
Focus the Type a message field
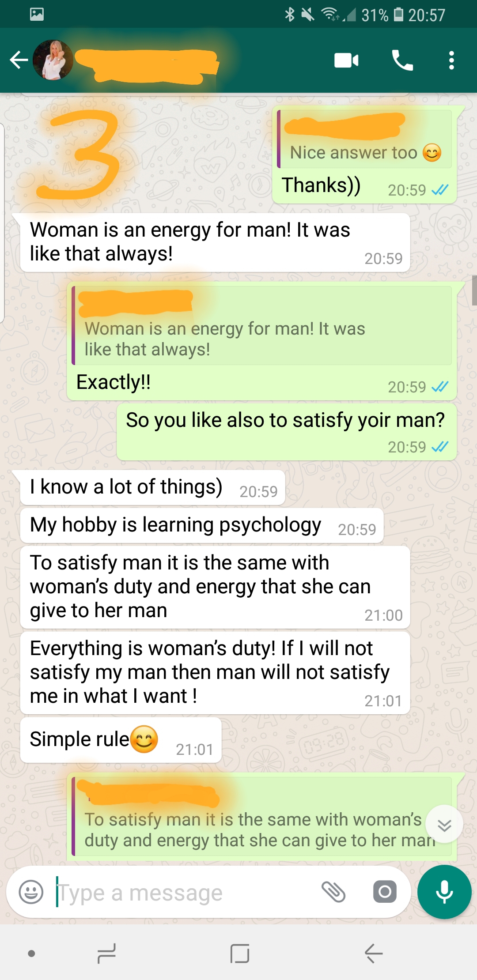pos(185,893)
